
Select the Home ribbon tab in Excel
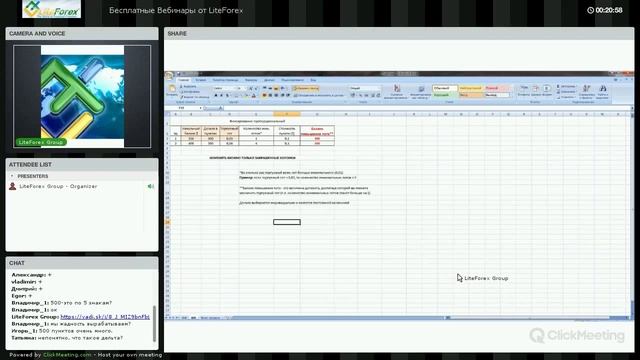click(x=183, y=80)
